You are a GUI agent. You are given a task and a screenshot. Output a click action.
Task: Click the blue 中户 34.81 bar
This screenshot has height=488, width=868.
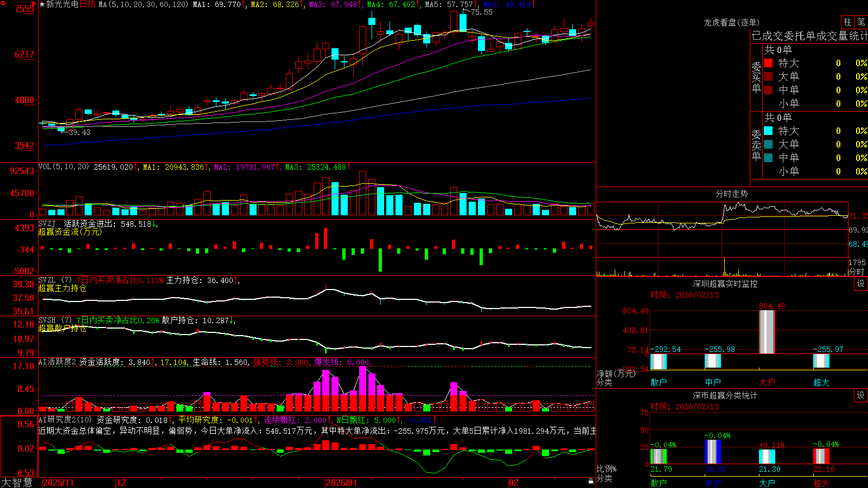(713, 452)
